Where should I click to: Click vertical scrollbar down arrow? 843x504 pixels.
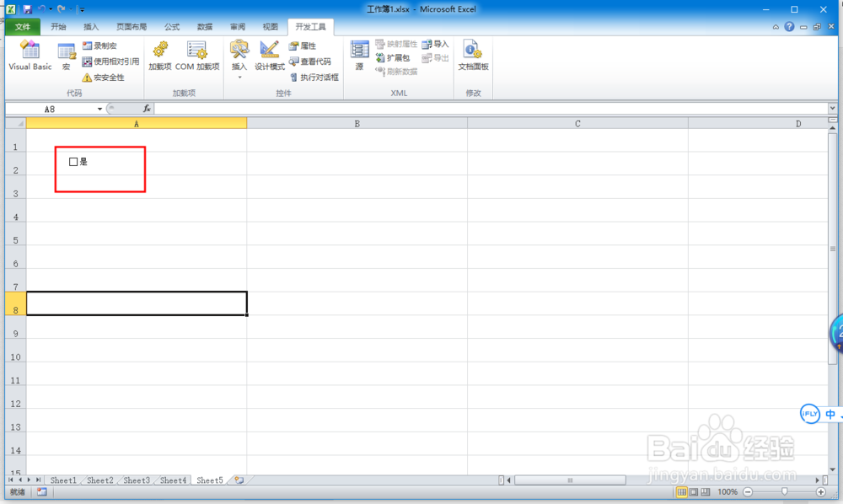tap(833, 469)
